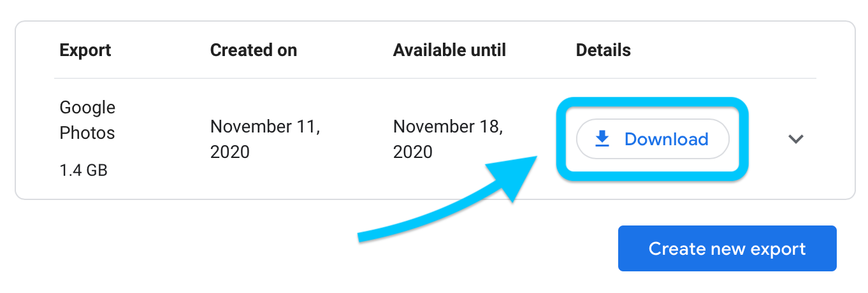Click the Google Photos export name
Image resolution: width=868 pixels, height=293 pixels.
point(88,120)
